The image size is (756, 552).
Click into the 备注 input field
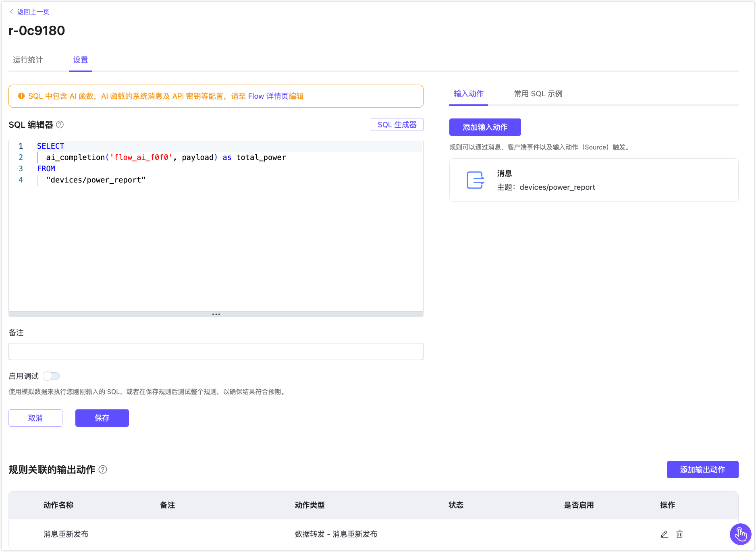tap(216, 352)
